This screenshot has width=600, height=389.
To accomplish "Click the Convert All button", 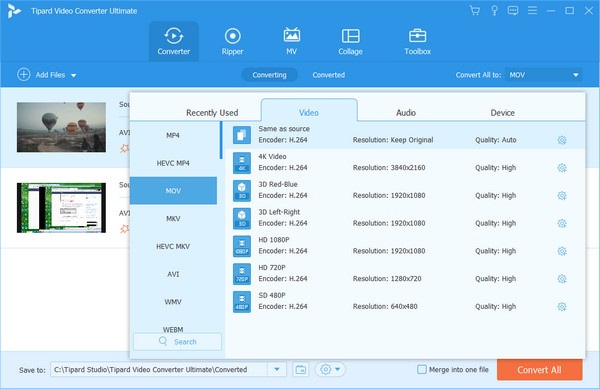I will click(540, 369).
